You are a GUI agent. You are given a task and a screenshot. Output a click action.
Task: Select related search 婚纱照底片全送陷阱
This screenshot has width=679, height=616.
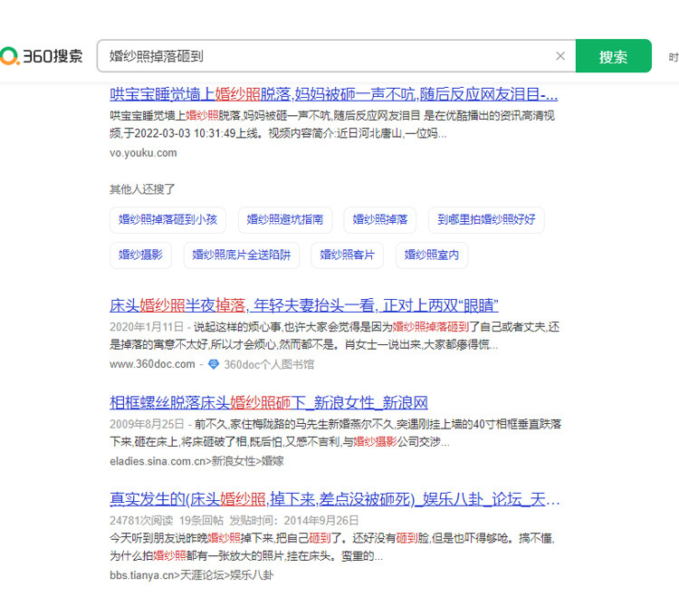(x=242, y=255)
